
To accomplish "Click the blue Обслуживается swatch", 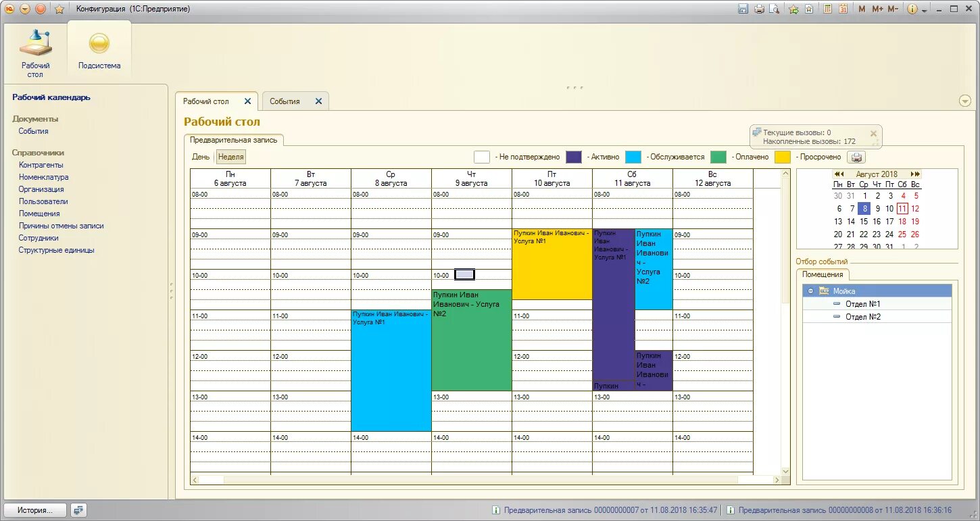I will 633,157.
